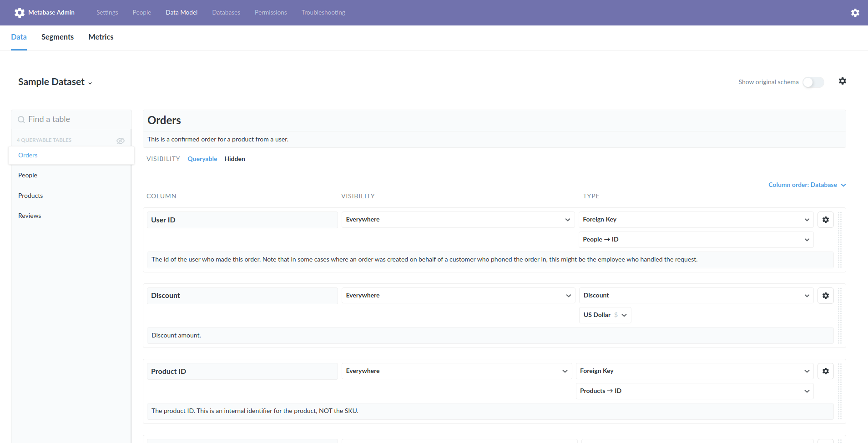Open the Permissions admin section
Image resolution: width=868 pixels, height=443 pixels.
tap(271, 12)
